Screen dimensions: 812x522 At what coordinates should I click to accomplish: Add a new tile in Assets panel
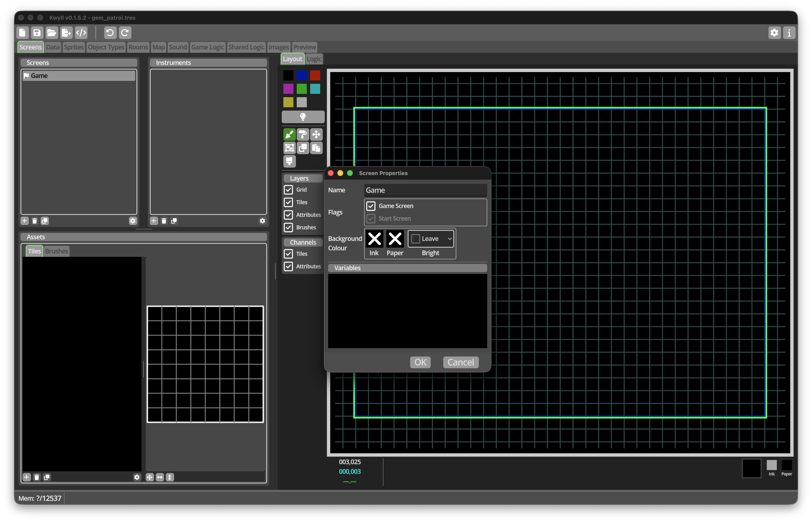(26, 477)
